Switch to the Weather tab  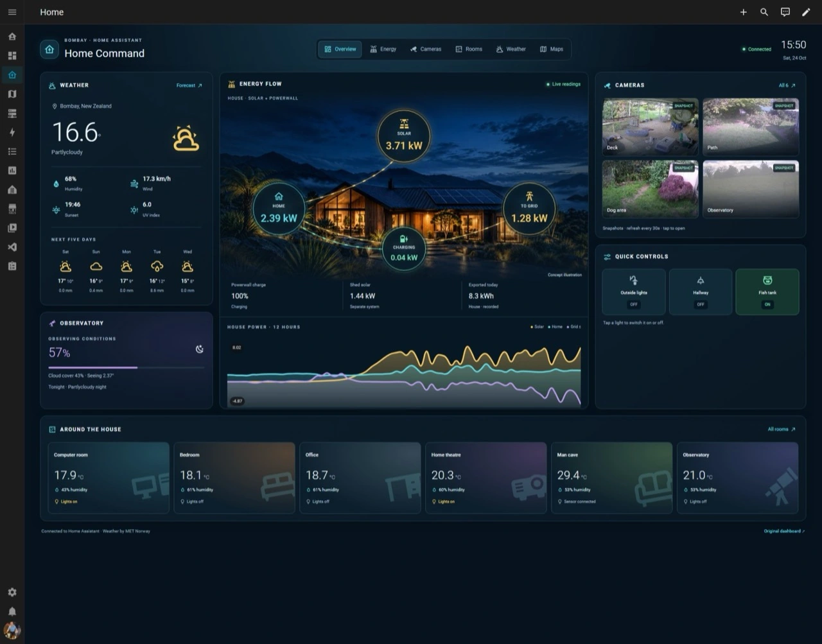[511, 49]
